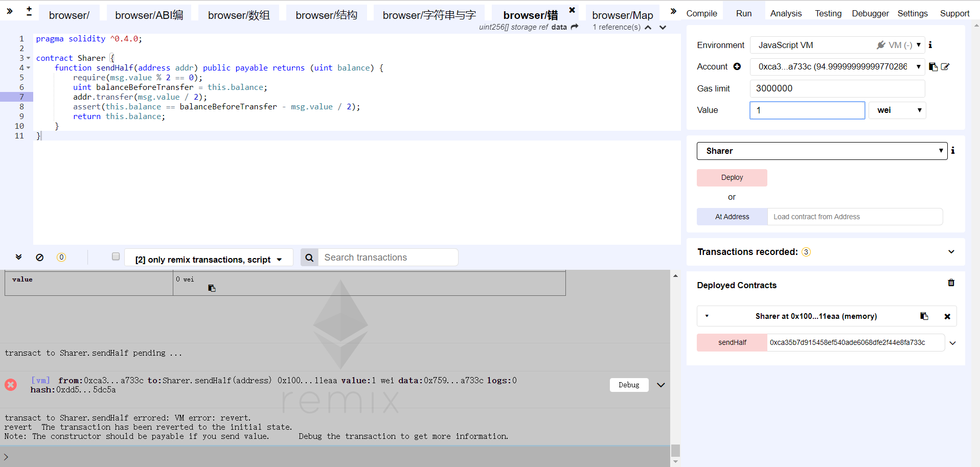Click the sendHalf address parameter field
This screenshot has height=467, width=980.
[855, 342]
